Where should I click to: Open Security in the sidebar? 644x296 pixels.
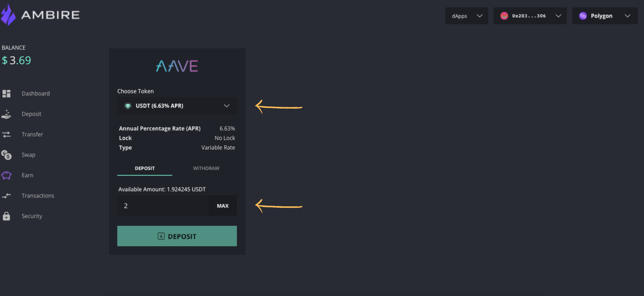[32, 216]
